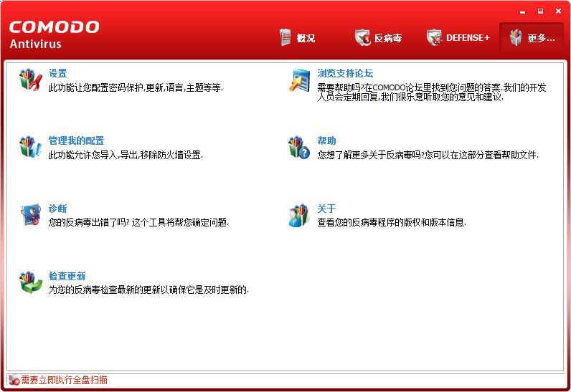This screenshot has height=392, width=571.
Task: Click the 检查更新 green arrow icon
Action: point(31,282)
